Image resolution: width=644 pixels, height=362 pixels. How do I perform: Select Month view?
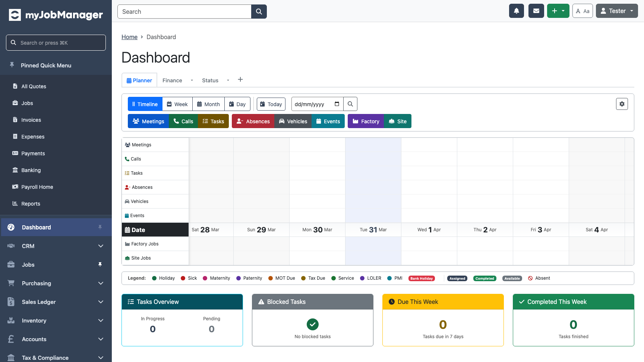[x=208, y=104]
